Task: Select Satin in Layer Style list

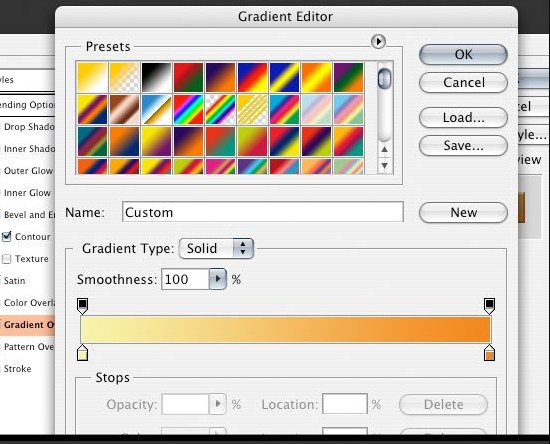Action: (x=14, y=281)
